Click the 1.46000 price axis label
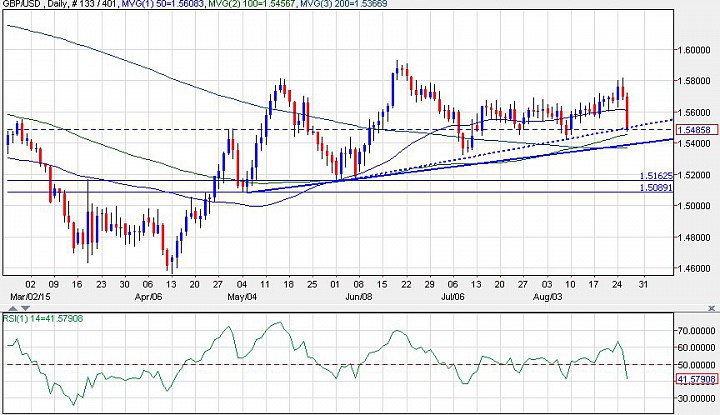The height and width of the screenshot is (415, 720). (696, 269)
